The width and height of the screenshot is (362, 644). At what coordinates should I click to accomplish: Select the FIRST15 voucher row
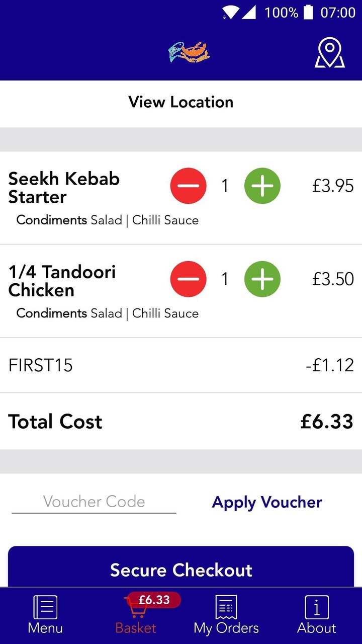pos(181,365)
